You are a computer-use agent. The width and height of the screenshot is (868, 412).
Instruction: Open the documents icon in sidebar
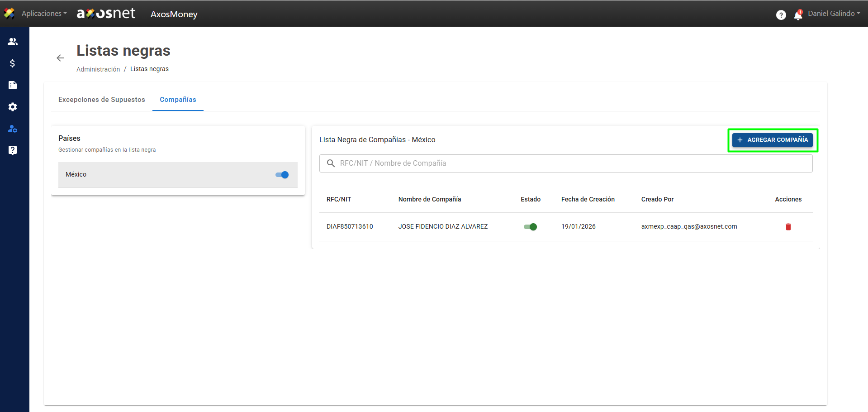tap(13, 85)
